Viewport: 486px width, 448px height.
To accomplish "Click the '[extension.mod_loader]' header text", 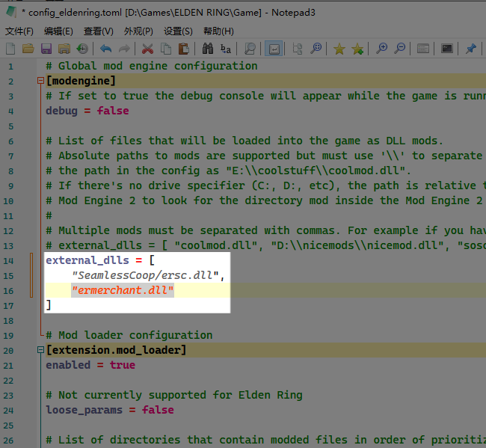I will coord(116,350).
